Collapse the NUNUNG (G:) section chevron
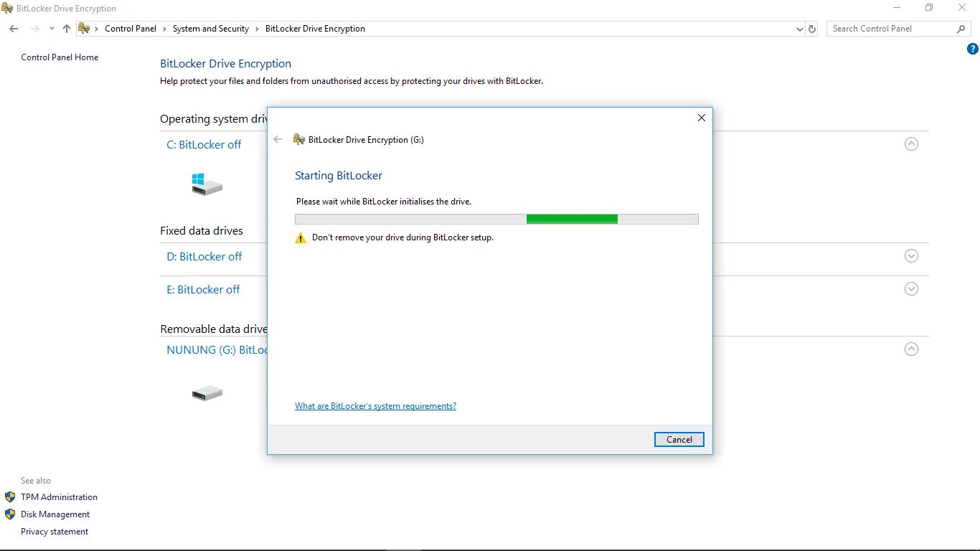 tap(911, 349)
